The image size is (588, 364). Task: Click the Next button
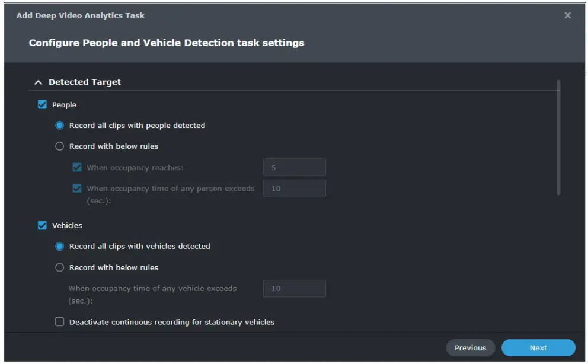point(538,348)
